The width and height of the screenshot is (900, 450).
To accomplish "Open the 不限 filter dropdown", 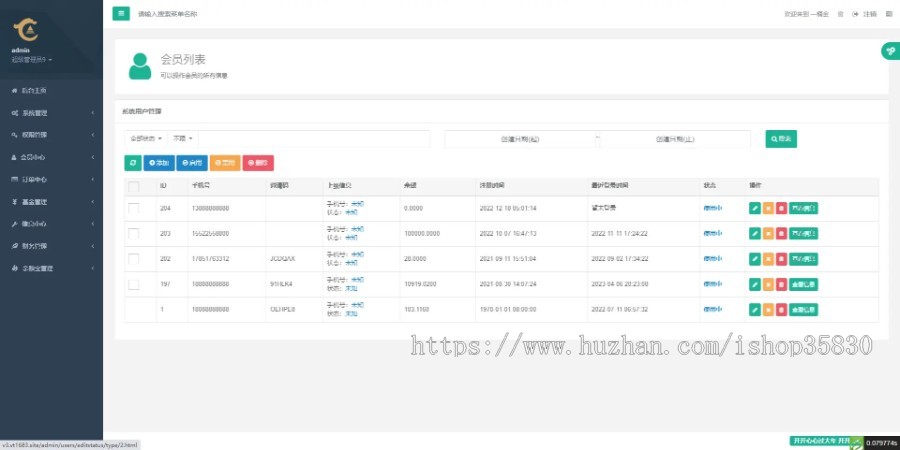I will pyautogui.click(x=183, y=139).
